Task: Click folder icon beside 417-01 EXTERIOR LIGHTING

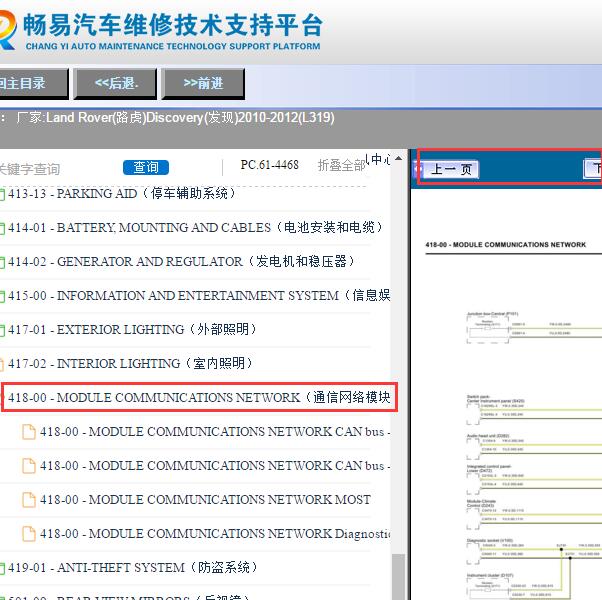Action: pyautogui.click(x=2, y=330)
